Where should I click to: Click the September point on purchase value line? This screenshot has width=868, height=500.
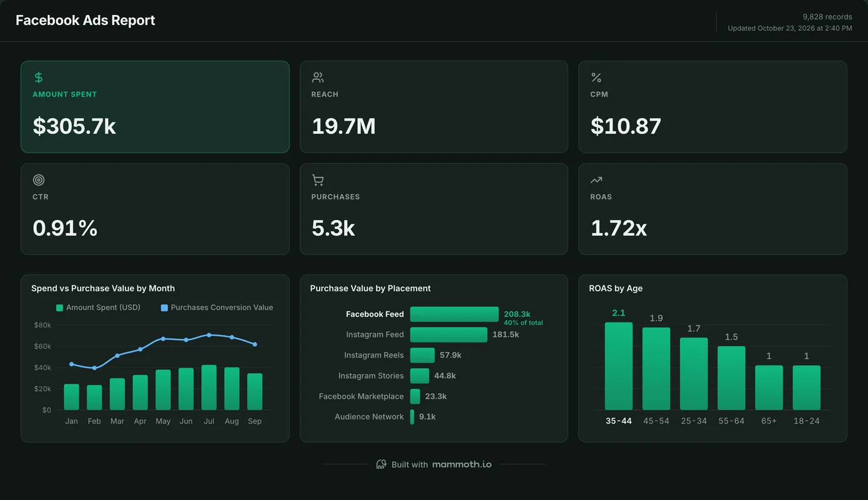255,344
